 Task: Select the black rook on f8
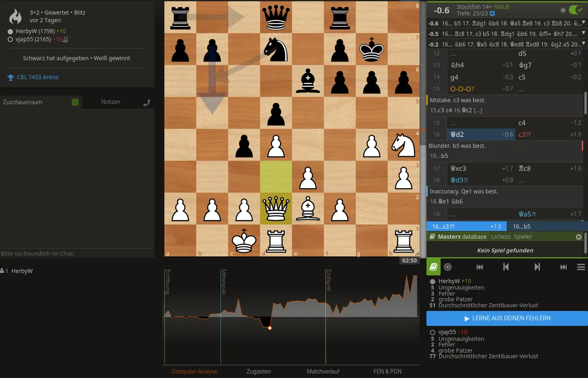(340, 17)
